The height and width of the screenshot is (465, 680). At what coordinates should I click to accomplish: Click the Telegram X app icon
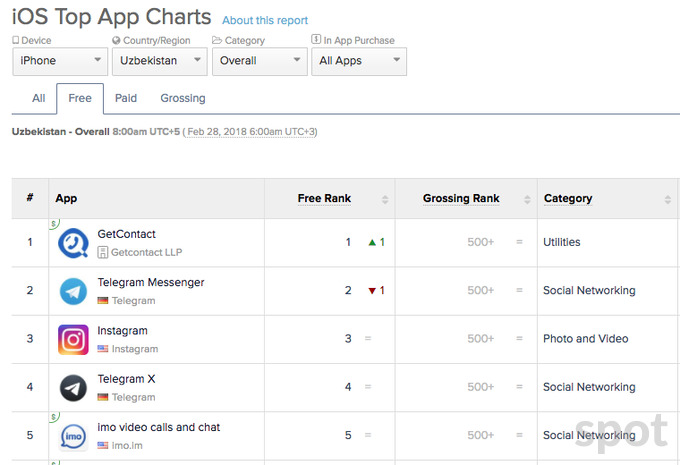pos(73,387)
